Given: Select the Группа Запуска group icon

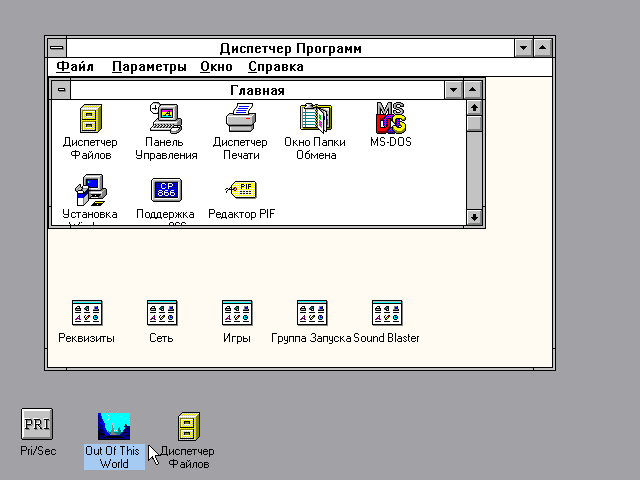Looking at the screenshot, I should 312,313.
